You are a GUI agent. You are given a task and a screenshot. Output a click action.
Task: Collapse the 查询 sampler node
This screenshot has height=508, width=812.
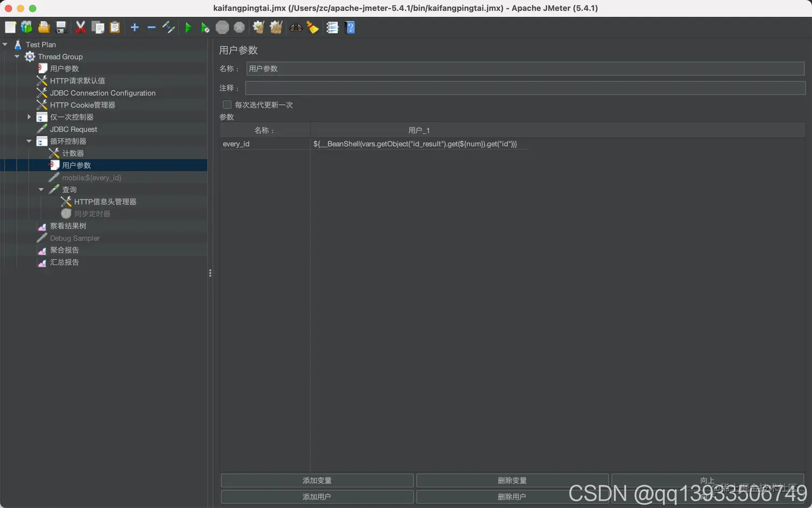41,189
